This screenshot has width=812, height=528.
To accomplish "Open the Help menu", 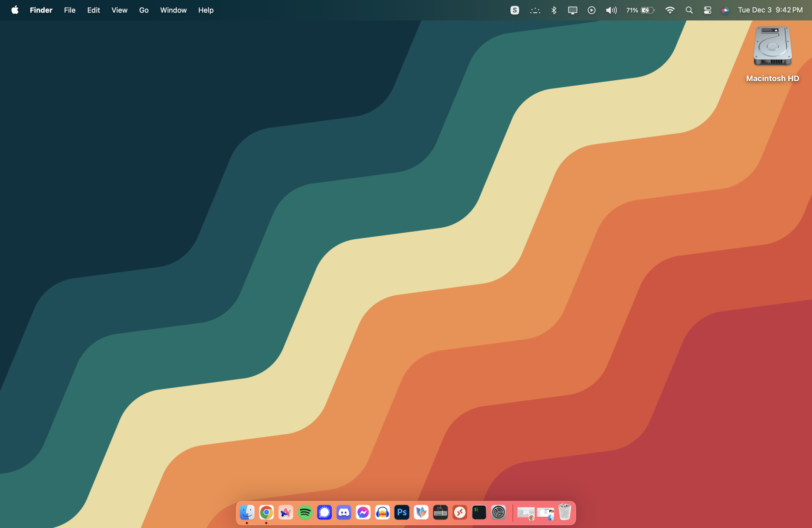I will pyautogui.click(x=206, y=10).
